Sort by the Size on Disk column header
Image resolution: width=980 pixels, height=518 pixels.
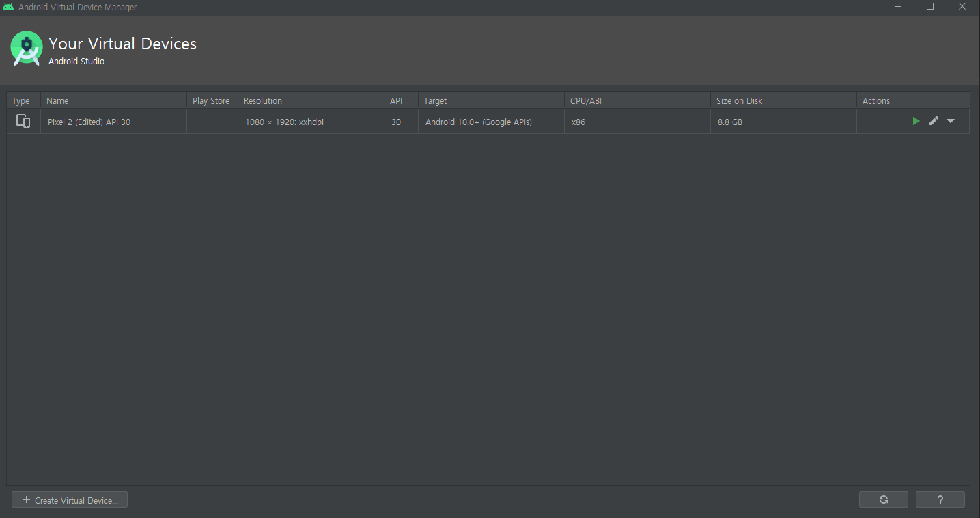click(x=739, y=100)
